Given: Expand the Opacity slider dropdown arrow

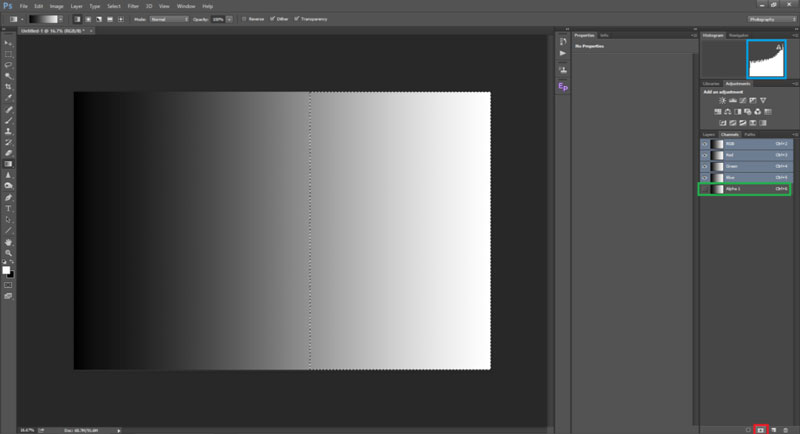Looking at the screenshot, I should click(x=230, y=19).
